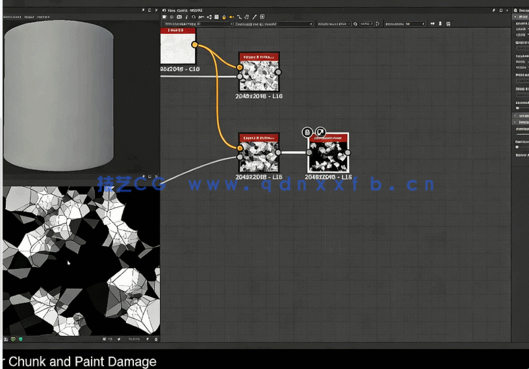529x369 pixels.
Task: Click the grey second input of the lower L16 node
Action: (240, 157)
